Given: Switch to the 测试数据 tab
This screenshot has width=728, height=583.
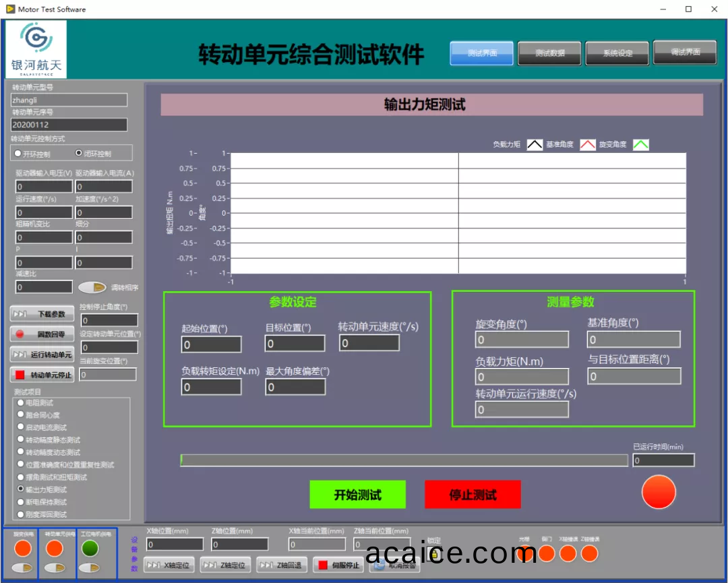Looking at the screenshot, I should coord(549,53).
